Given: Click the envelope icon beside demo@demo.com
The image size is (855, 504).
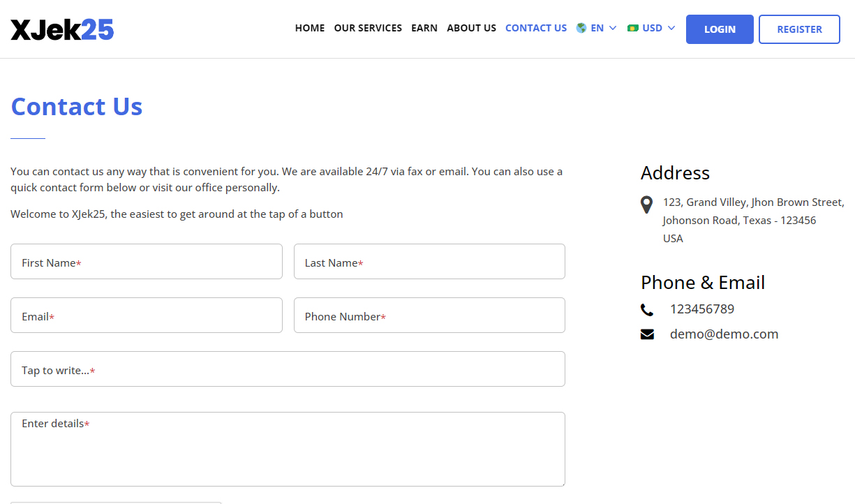Looking at the screenshot, I should click(x=647, y=334).
